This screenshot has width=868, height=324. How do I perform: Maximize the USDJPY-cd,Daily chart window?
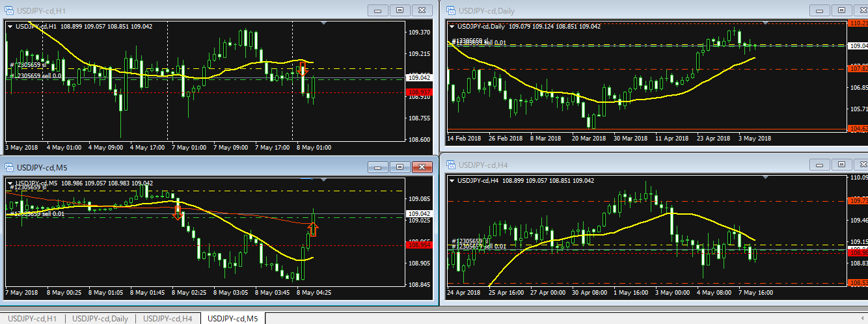841,10
